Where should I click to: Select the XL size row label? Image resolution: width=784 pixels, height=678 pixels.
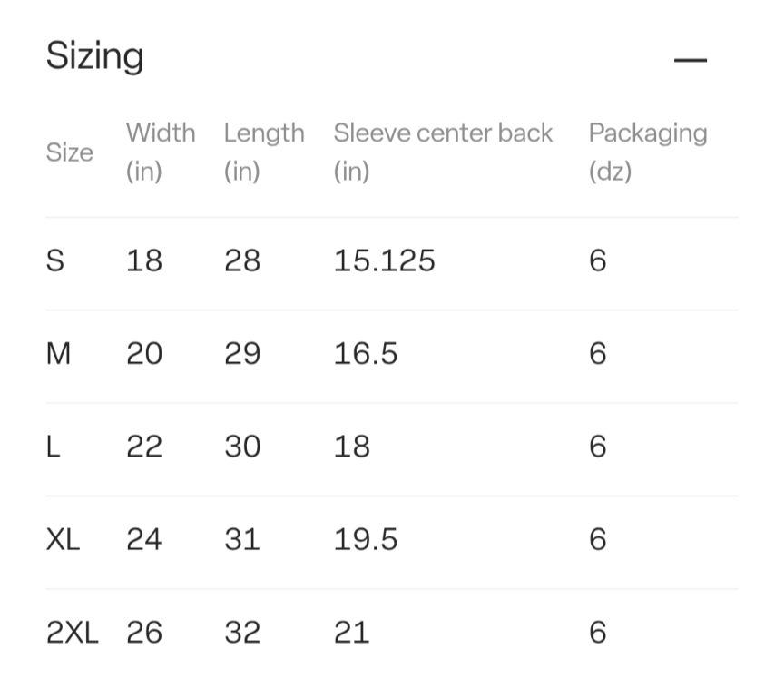(63, 539)
